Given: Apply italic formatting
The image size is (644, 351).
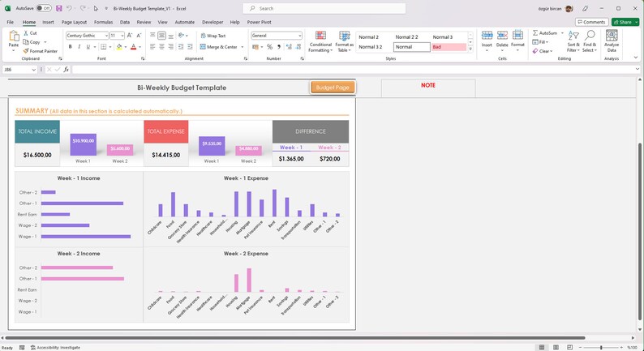Looking at the screenshot, I should 79,47.
